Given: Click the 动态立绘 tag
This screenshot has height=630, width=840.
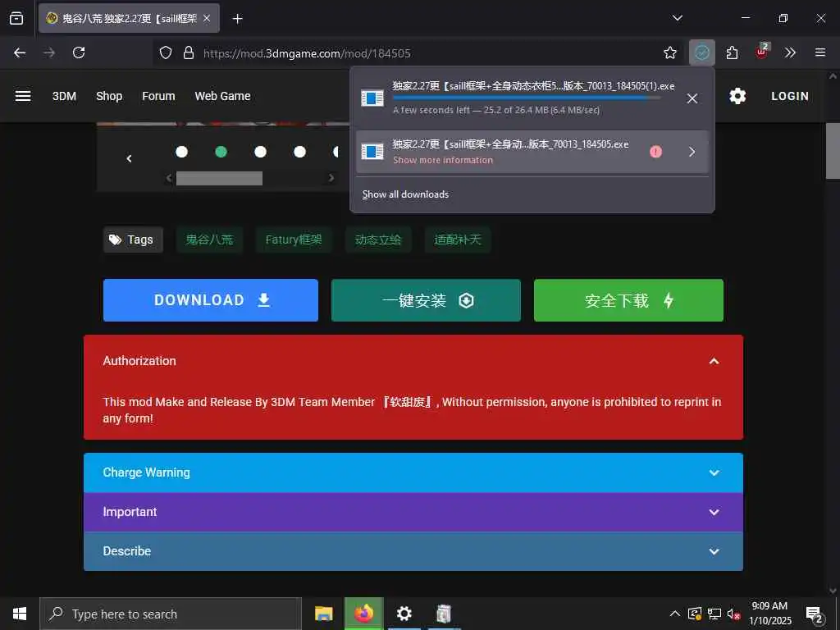Looking at the screenshot, I should pyautogui.click(x=378, y=240).
